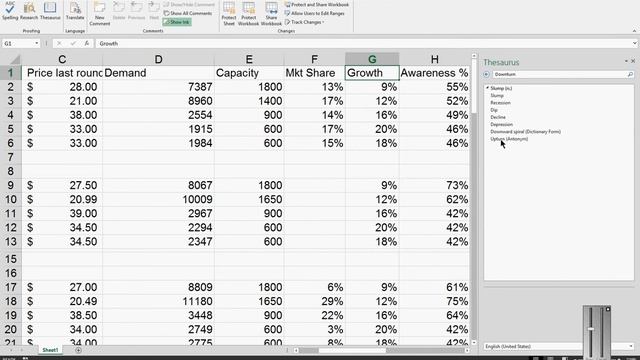Click Protect and Share Workbook
This screenshot has width=640, height=360.
[317, 4]
